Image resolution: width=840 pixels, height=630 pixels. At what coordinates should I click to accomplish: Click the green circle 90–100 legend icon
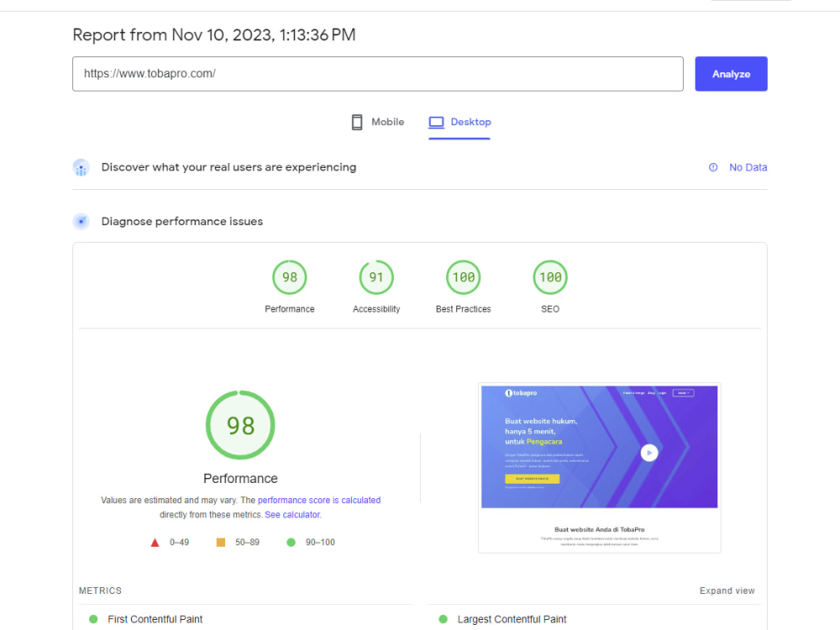tap(291, 542)
